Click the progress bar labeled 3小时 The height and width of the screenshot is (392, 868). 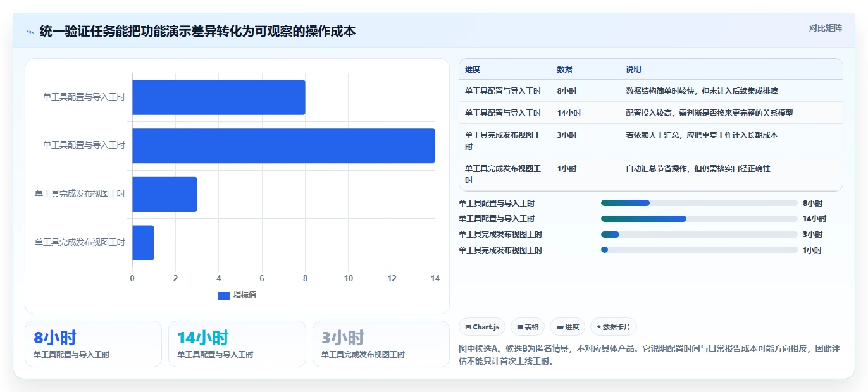[699, 235]
